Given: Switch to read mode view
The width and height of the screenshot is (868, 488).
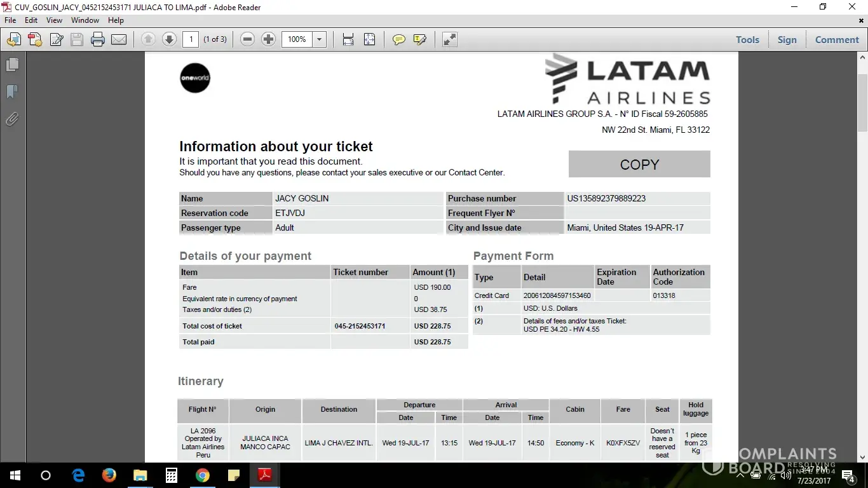Looking at the screenshot, I should point(450,39).
